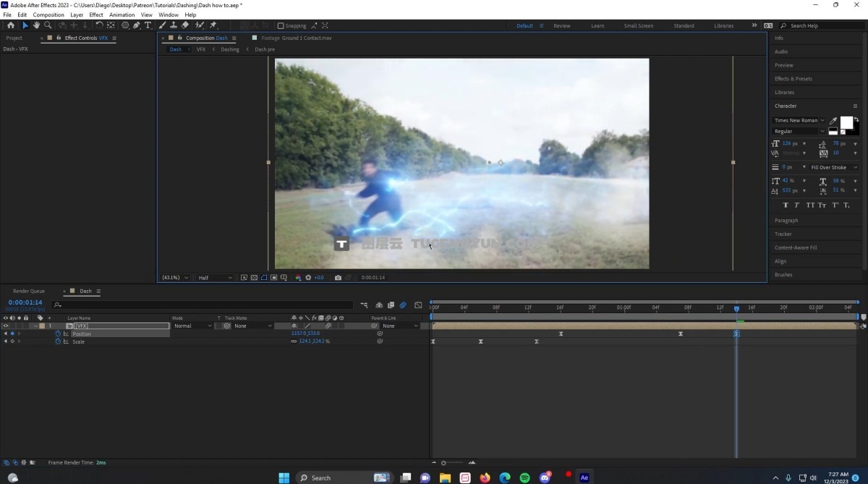This screenshot has height=484, width=868.
Task: Go to the Home screen icon
Action: (10, 25)
